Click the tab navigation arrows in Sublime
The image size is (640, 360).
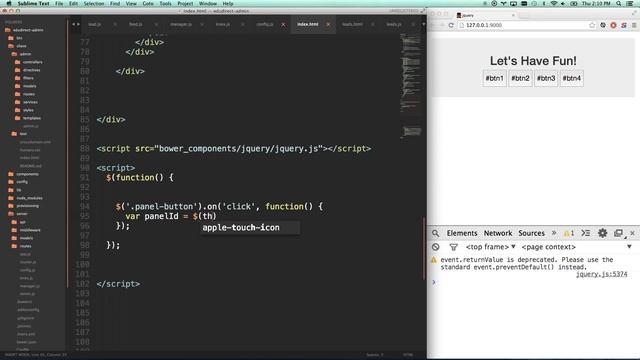[x=76, y=24]
